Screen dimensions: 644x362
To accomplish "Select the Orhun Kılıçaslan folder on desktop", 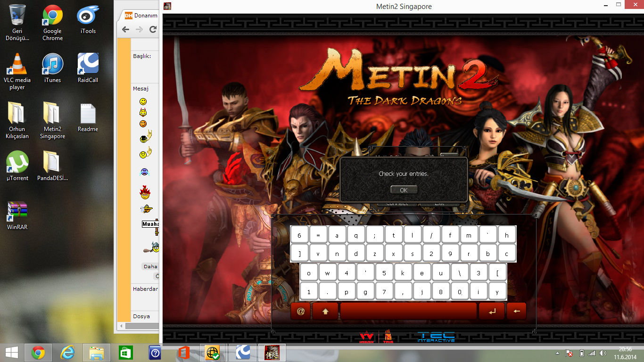I will pos(17,121).
